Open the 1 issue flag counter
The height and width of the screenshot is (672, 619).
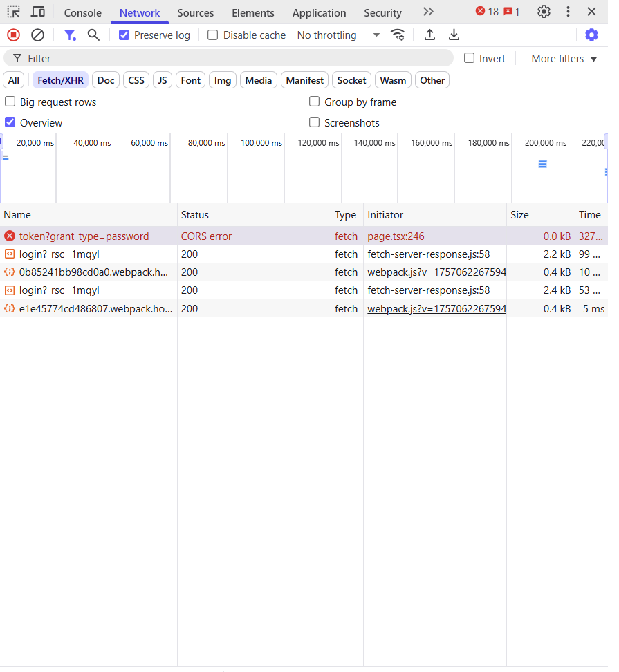(x=512, y=12)
